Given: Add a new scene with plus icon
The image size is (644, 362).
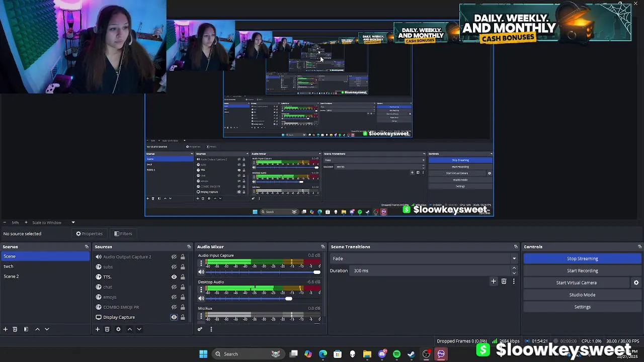Looking at the screenshot, I should (x=5, y=329).
